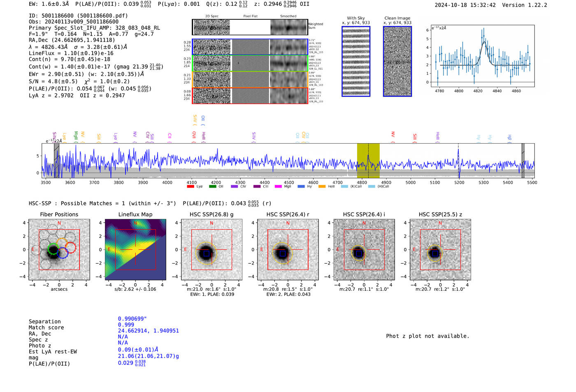Click the orange dashed fiber circle in Fiber Positions
Image resolution: width=576 pixels, height=392 pixels.
[62, 243]
